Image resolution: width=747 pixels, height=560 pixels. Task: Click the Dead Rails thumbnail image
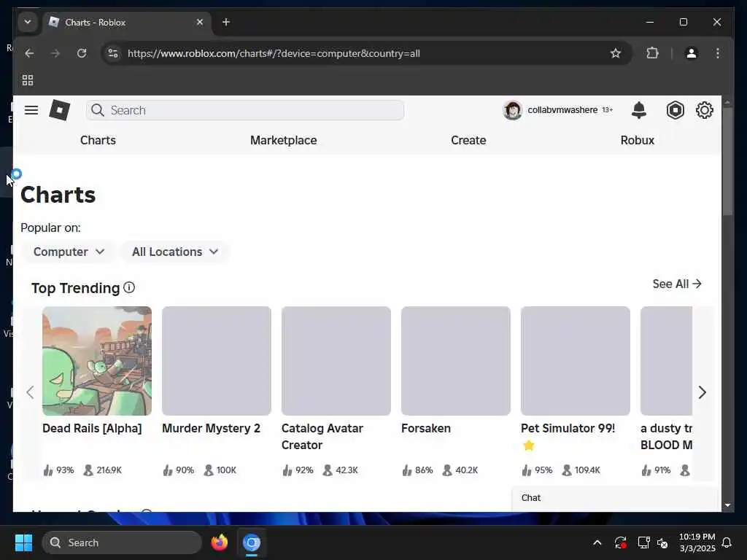pyautogui.click(x=97, y=360)
